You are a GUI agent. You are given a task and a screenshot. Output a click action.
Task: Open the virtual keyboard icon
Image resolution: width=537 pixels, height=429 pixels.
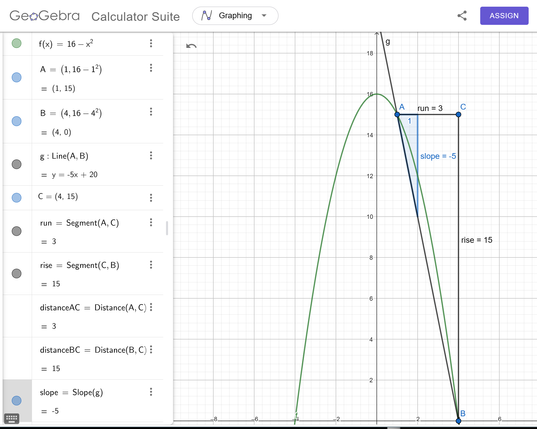(12, 418)
